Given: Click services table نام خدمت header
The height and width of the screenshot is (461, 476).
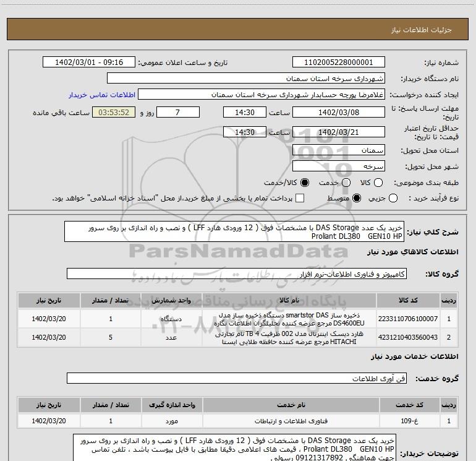Looking at the screenshot, I should (291, 405).
